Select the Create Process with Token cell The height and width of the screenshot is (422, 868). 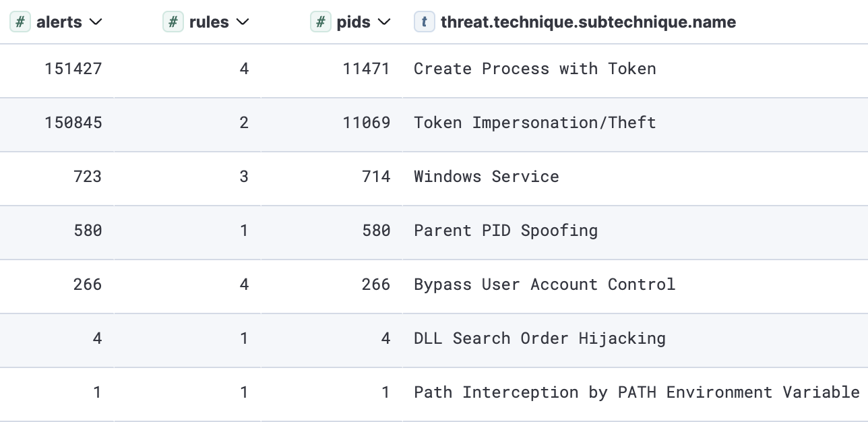[534, 69]
